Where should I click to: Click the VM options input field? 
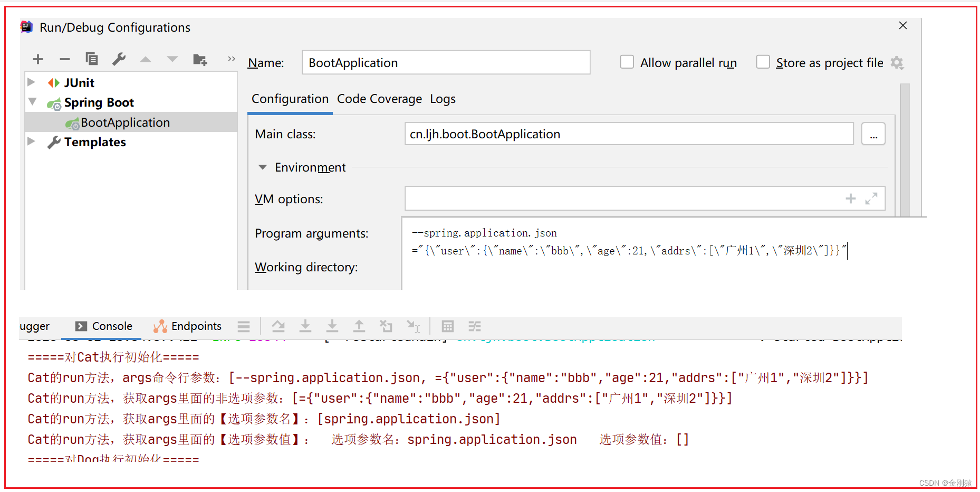(x=645, y=198)
